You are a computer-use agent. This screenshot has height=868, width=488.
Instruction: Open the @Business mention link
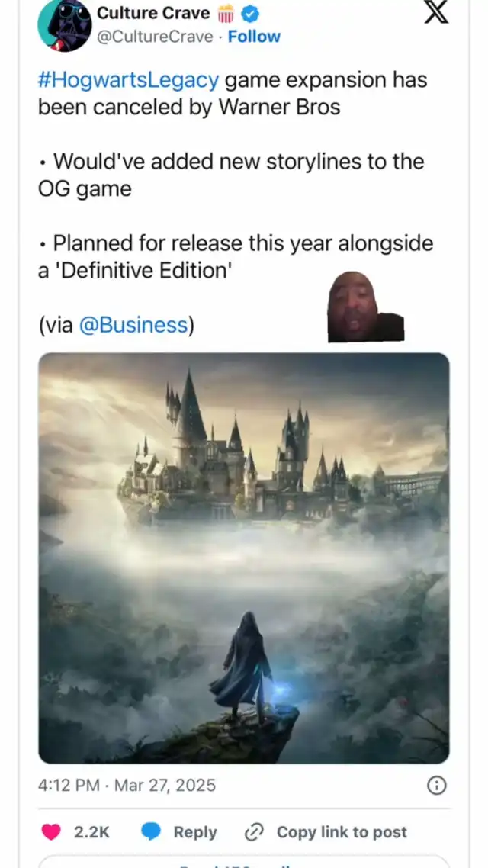click(x=133, y=326)
